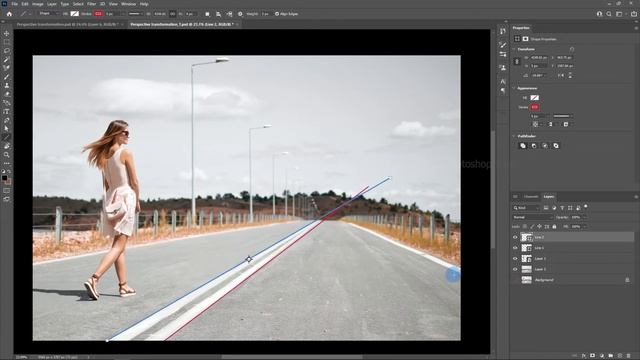The width and height of the screenshot is (640, 360).
Task: Open the layer Kind filter dropdown
Action: click(526, 208)
